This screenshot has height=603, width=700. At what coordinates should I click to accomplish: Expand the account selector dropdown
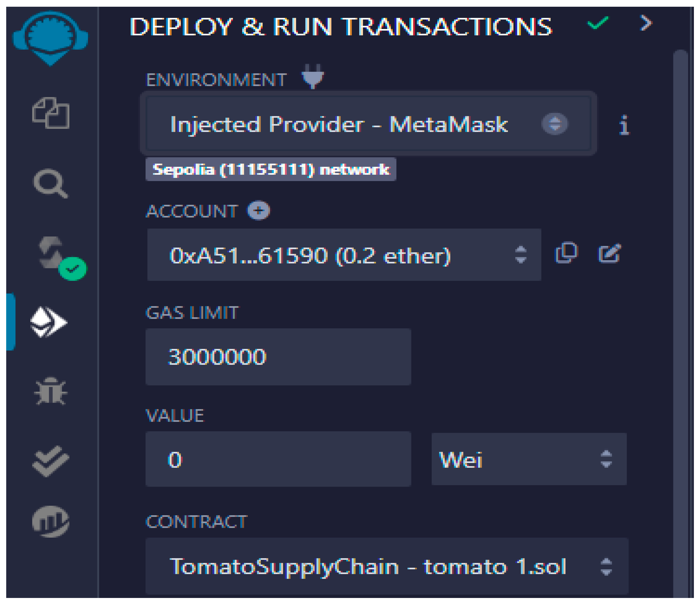point(344,255)
